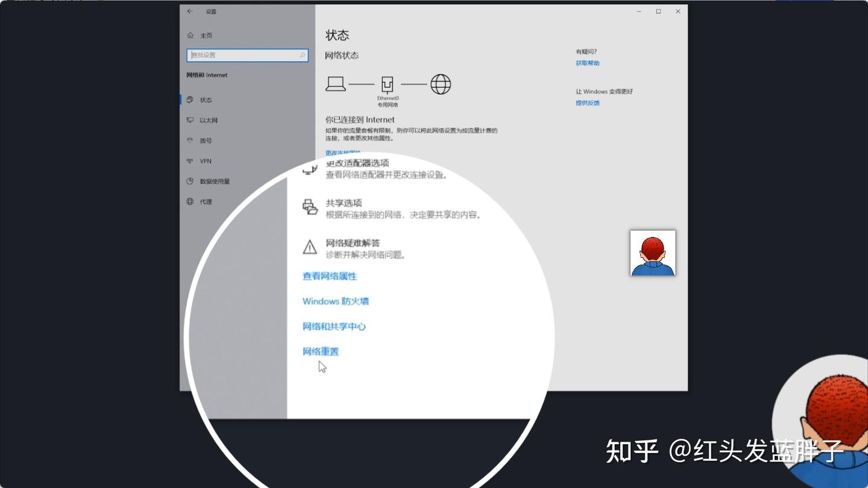Focus the 查找设置 search box
Screen dimensions: 868x488
pyautogui.click(x=247, y=55)
